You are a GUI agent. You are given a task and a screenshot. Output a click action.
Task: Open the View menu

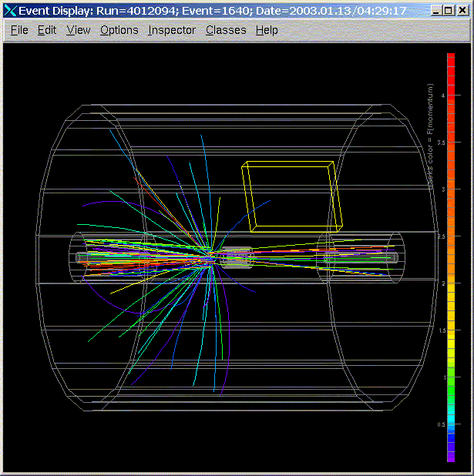coord(79,30)
